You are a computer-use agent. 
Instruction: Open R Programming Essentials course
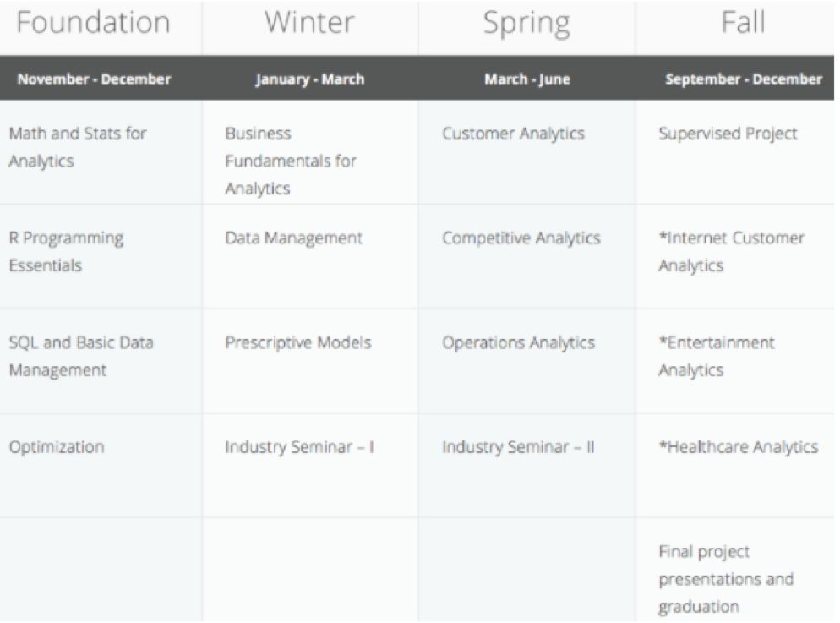coord(66,252)
